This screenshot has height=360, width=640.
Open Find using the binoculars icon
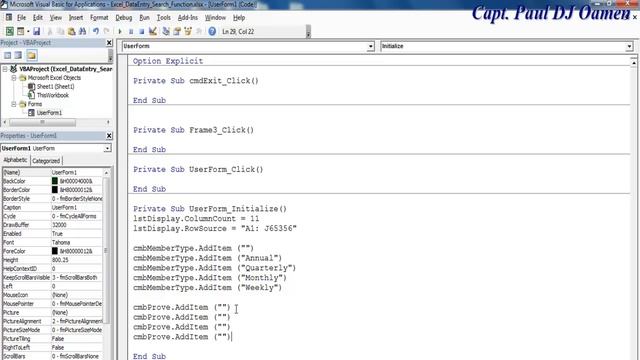(82, 31)
